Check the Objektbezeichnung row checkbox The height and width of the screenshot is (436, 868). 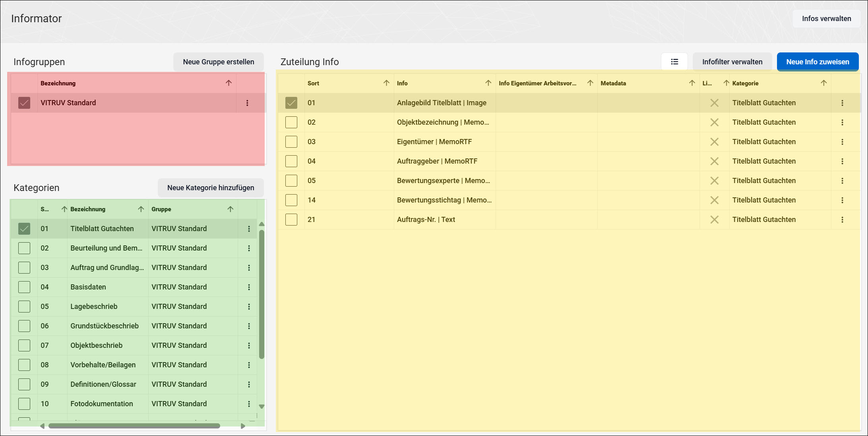click(291, 122)
